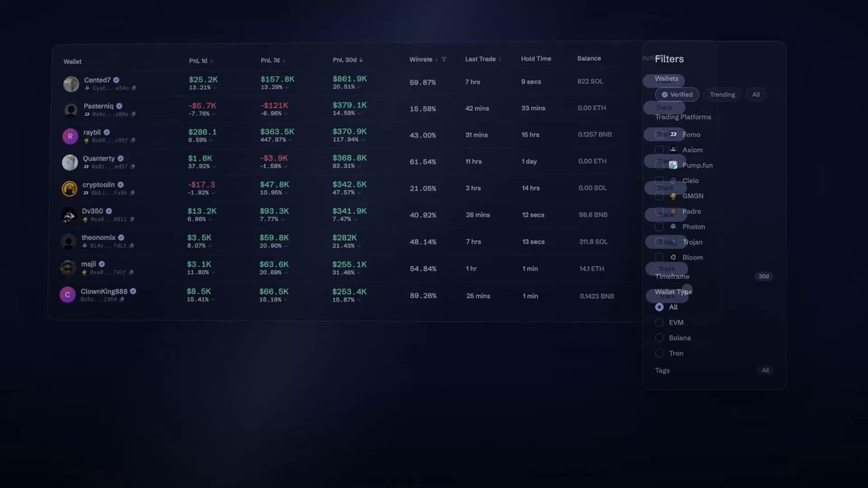
Task: Copy raybil's address 0x68...c95f
Action: [x=133, y=140]
